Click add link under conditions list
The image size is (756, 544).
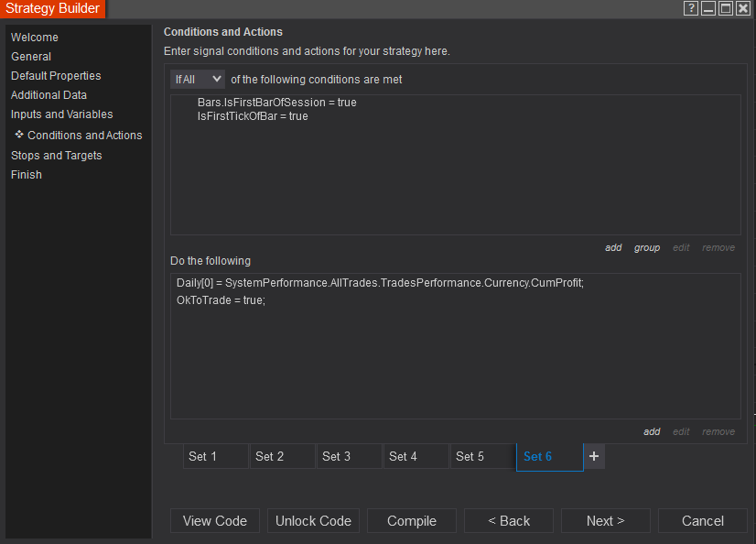pyautogui.click(x=613, y=248)
